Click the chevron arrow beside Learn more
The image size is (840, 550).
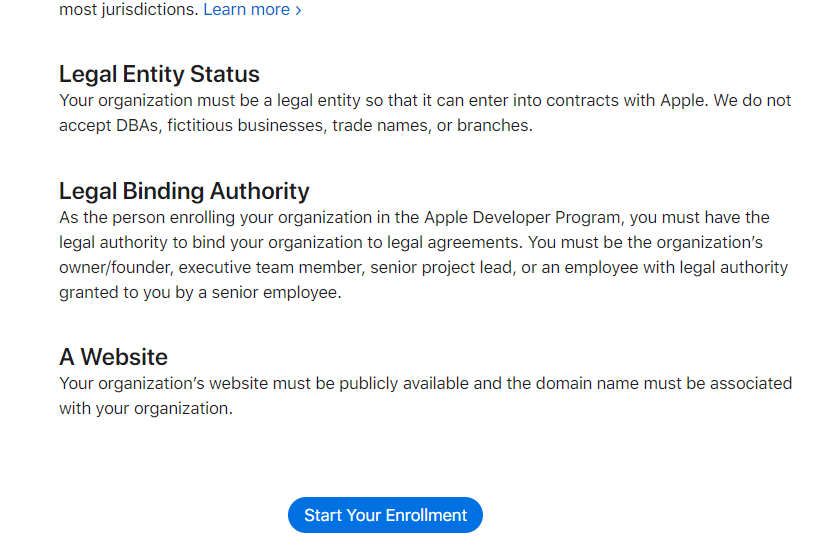tap(298, 10)
